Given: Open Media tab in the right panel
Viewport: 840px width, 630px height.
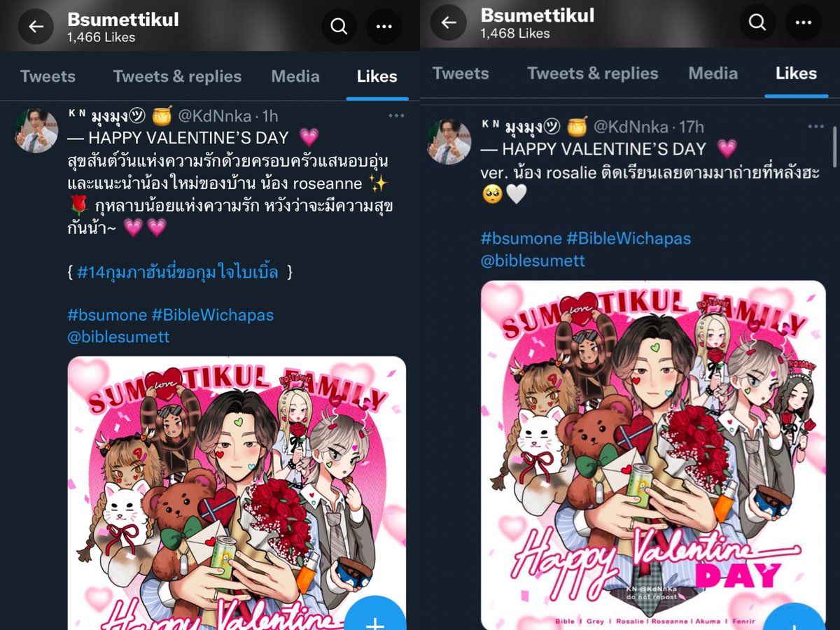Looking at the screenshot, I should point(713,73).
